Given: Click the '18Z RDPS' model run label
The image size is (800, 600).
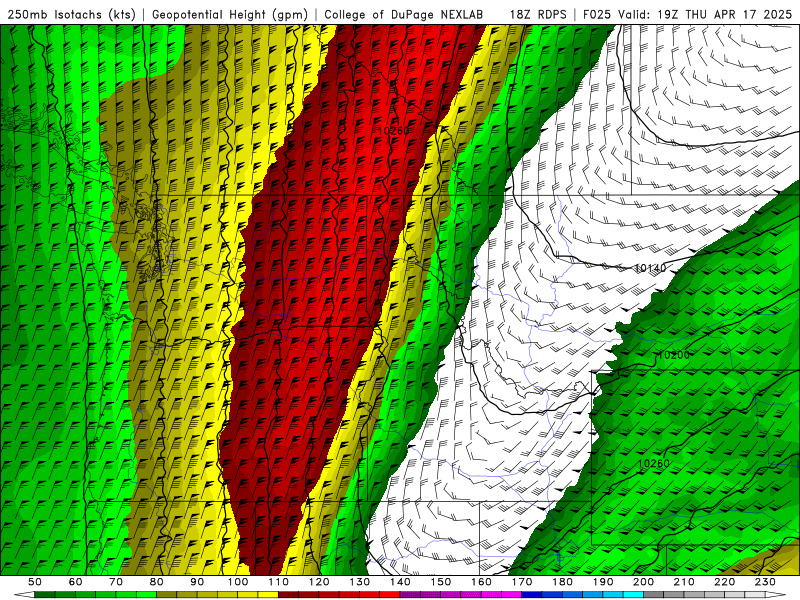Looking at the screenshot, I should (x=538, y=15).
